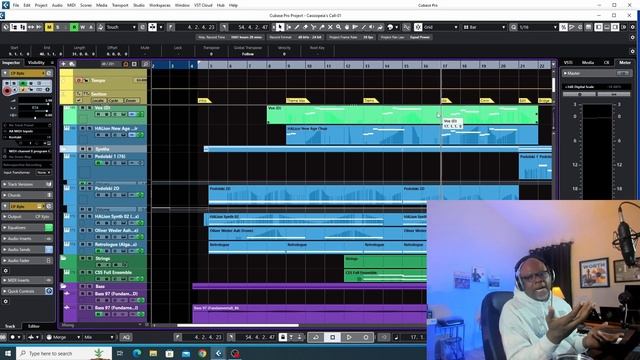Open the Bar grid type dropdown
Image resolution: width=640 pixels, height=360 pixels.
pyautogui.click(x=484, y=27)
